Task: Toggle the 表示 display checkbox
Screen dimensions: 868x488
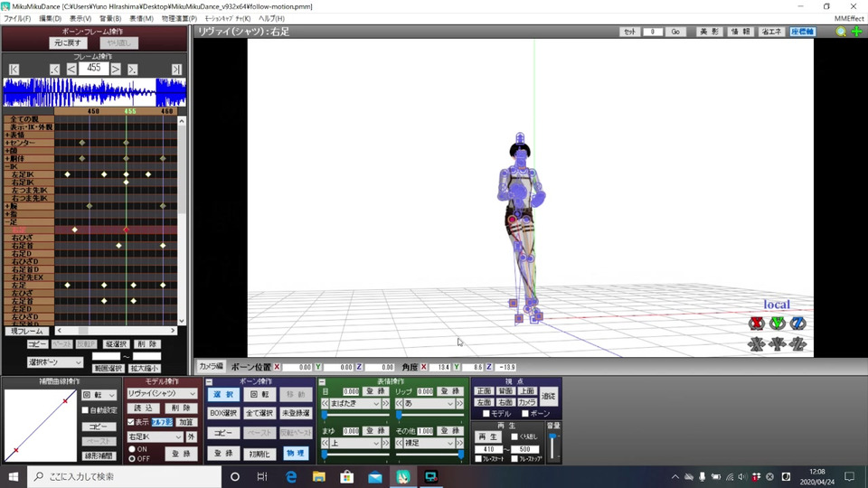Action: [x=132, y=422]
